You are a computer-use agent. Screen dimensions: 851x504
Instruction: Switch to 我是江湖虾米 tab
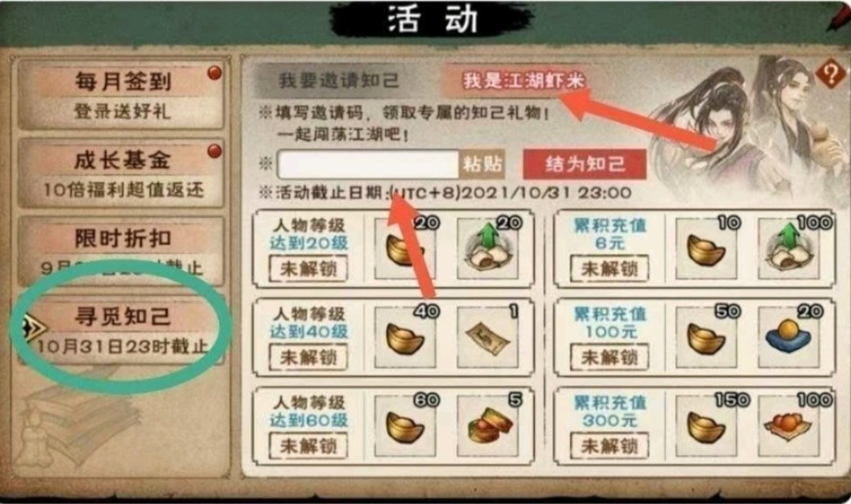(x=522, y=80)
